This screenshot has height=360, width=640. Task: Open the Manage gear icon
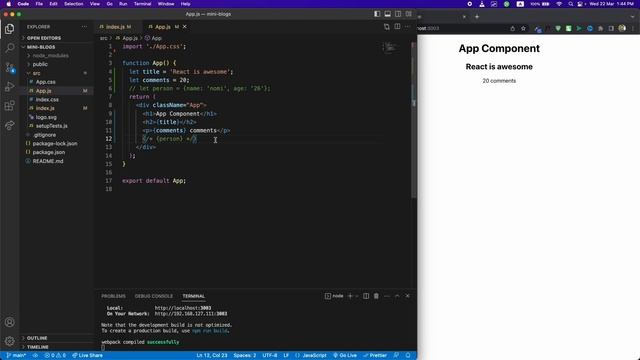(9, 340)
